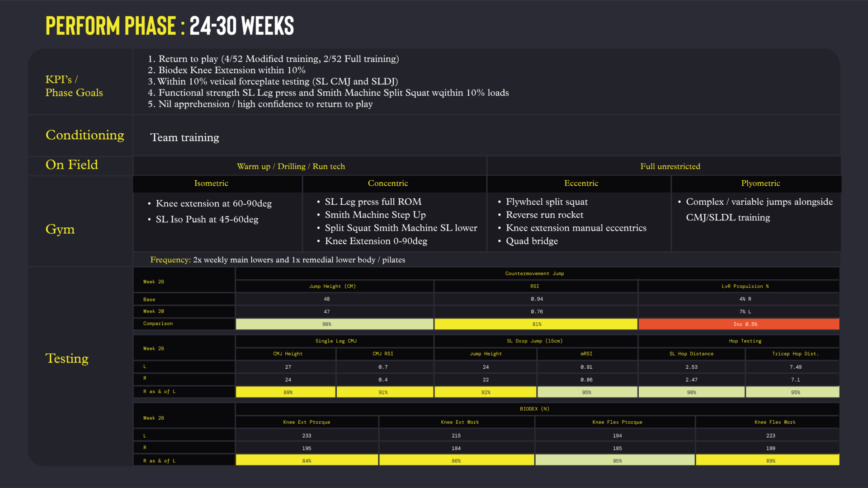Viewport: 868px width, 488px height.
Task: Click the 'Countermovement Jump' table header
Action: tap(534, 273)
